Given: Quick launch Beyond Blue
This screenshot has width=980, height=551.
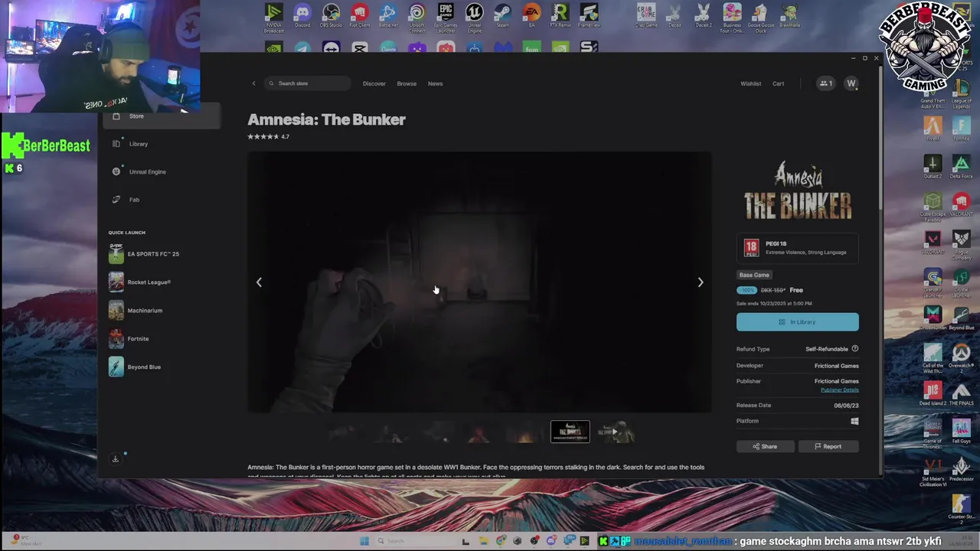Looking at the screenshot, I should tap(162, 367).
